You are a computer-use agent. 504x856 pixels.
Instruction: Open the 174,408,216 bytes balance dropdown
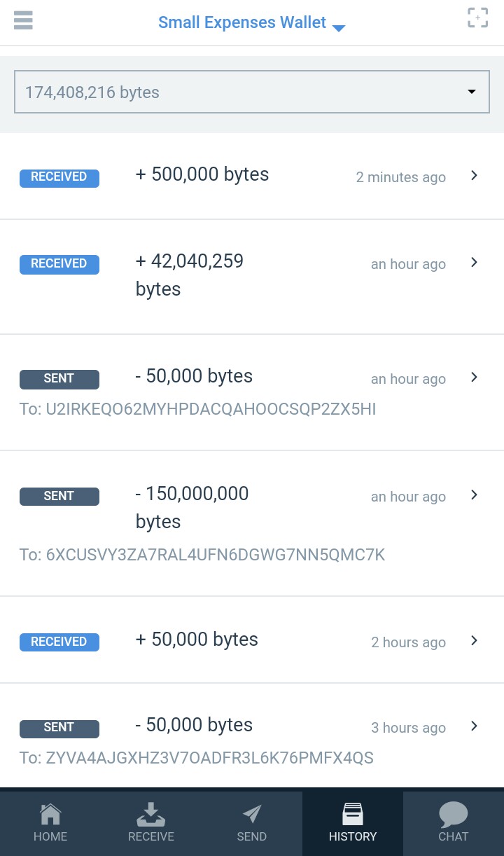471,92
